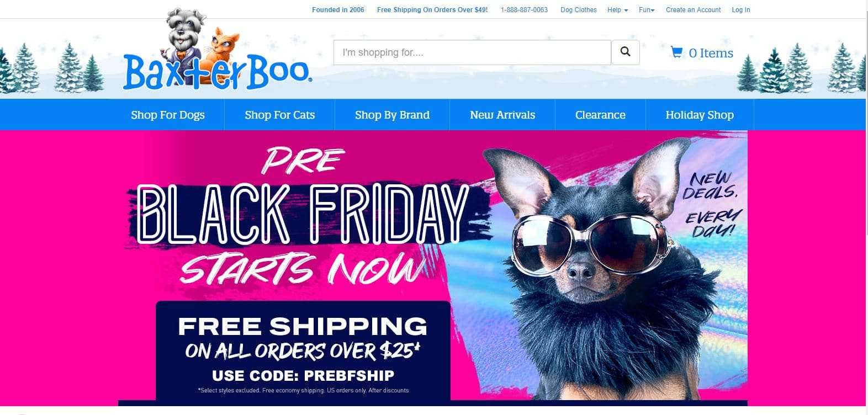868x415 pixels.
Task: Click the 0 Items cart text
Action: (x=711, y=53)
